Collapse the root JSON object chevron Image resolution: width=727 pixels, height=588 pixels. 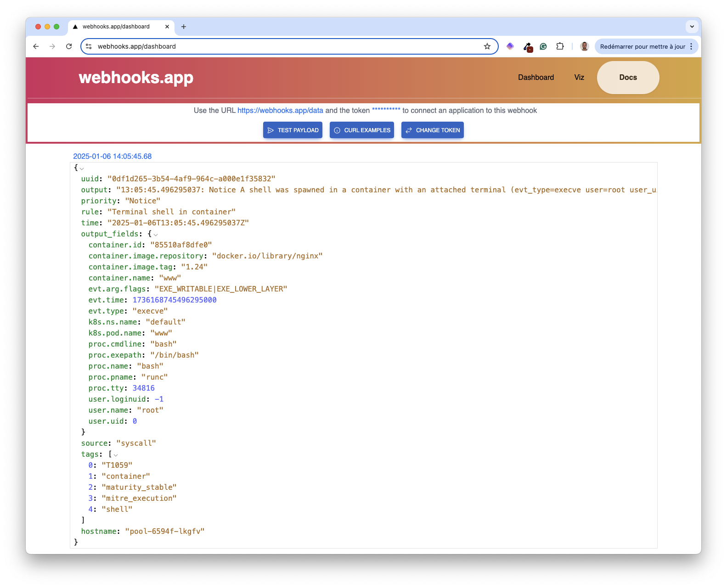82,168
